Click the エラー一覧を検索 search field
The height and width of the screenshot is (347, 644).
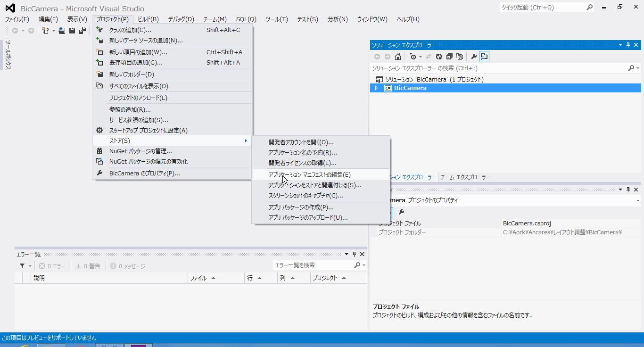tap(313, 265)
